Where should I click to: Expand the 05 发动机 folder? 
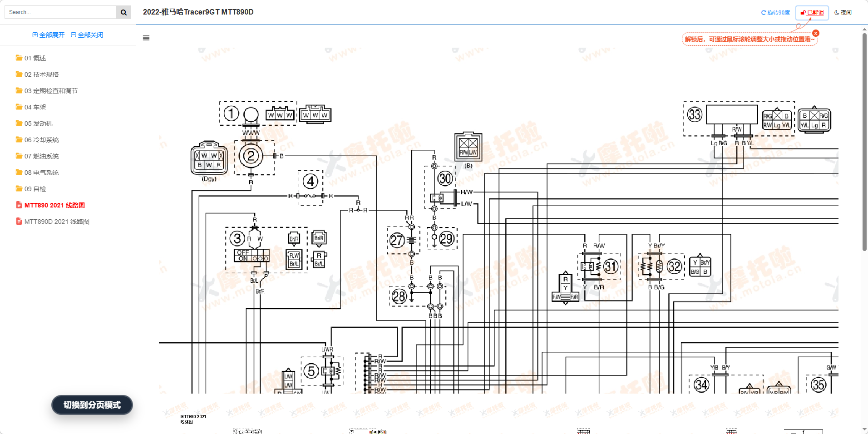[x=38, y=123]
